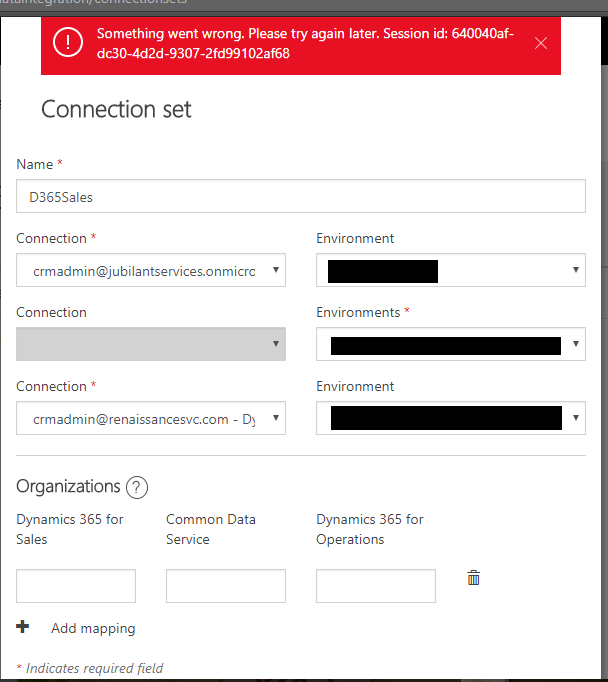The height and width of the screenshot is (682, 608).
Task: Click the Common Data Service organization field
Action: pyautogui.click(x=226, y=586)
